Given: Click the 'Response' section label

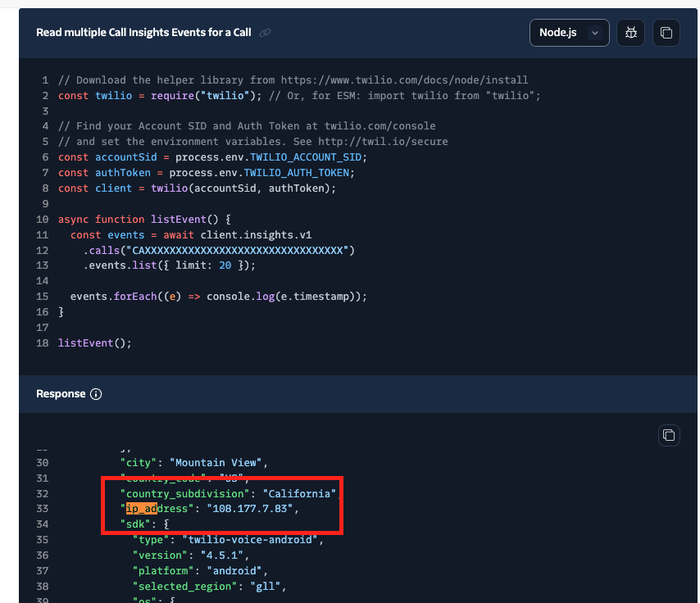Looking at the screenshot, I should pos(61,394).
